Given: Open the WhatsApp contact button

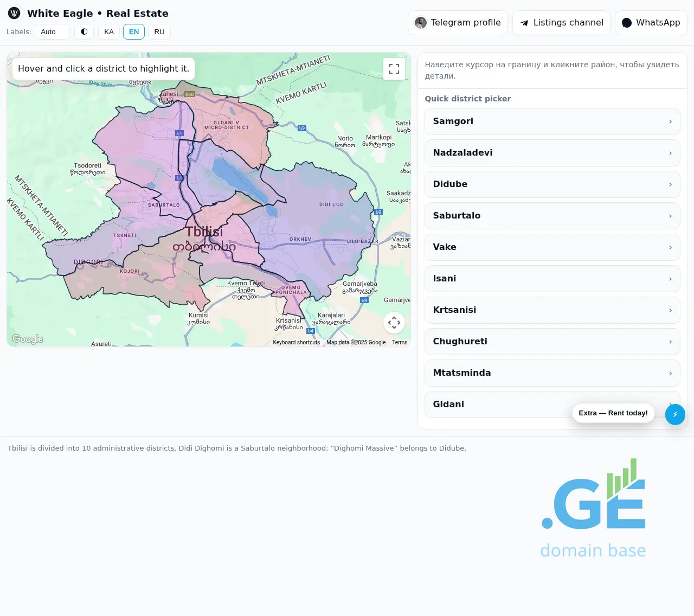Looking at the screenshot, I should [x=651, y=23].
